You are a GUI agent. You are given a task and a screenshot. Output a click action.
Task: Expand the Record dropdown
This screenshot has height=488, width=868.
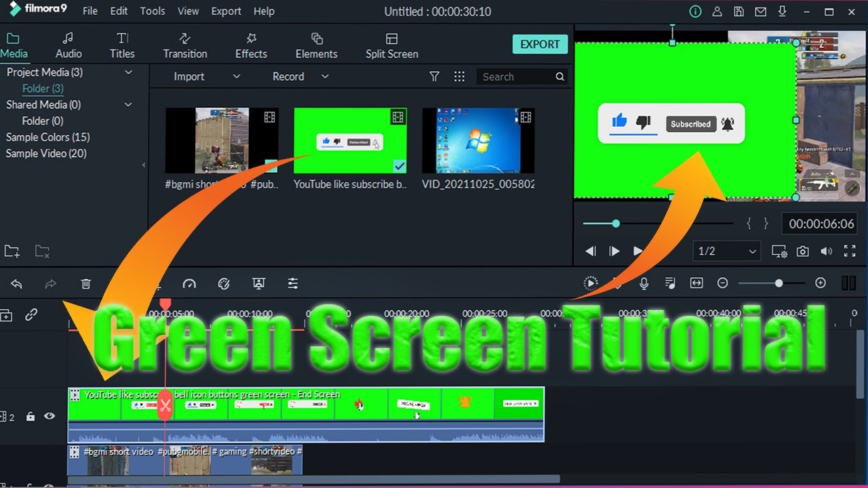[x=325, y=77]
